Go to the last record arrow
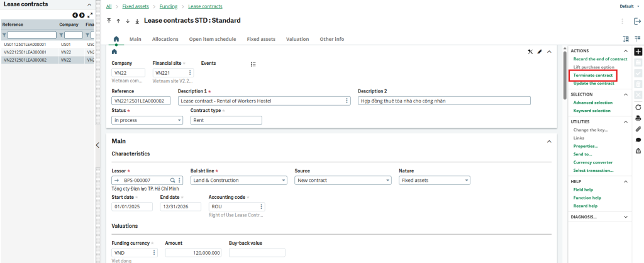 click(136, 21)
